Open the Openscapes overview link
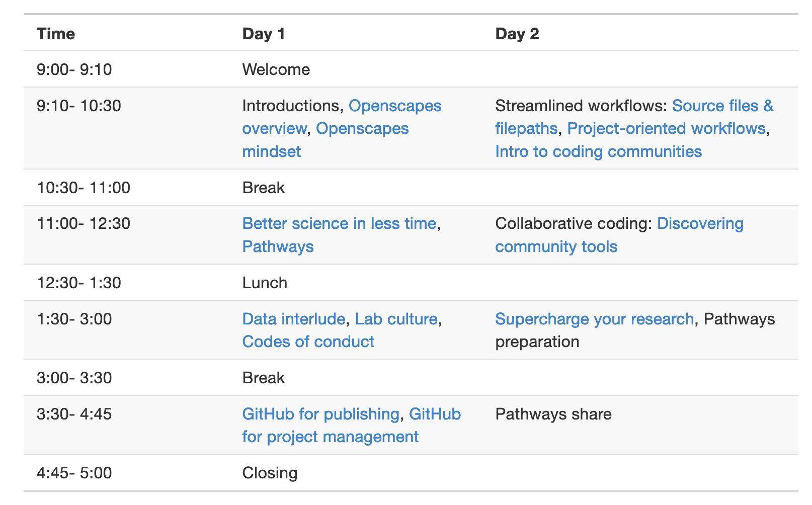Image resolution: width=812 pixels, height=505 pixels. click(x=394, y=106)
